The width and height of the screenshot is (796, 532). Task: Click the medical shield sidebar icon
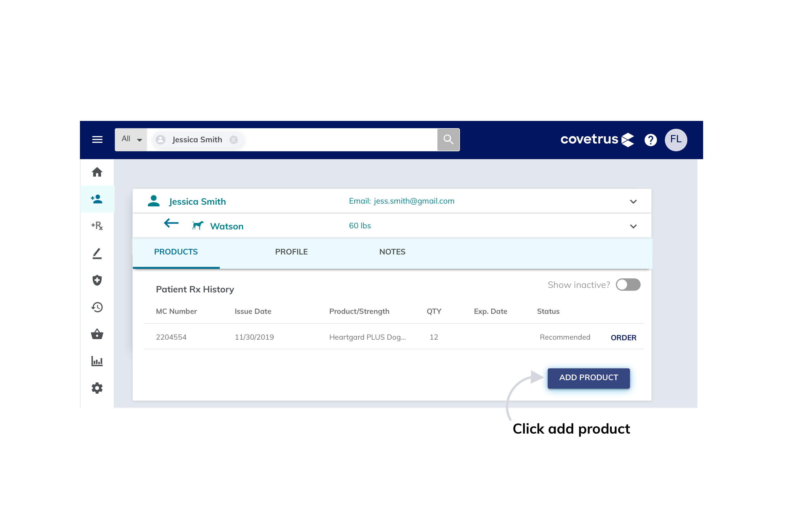pos(97,280)
